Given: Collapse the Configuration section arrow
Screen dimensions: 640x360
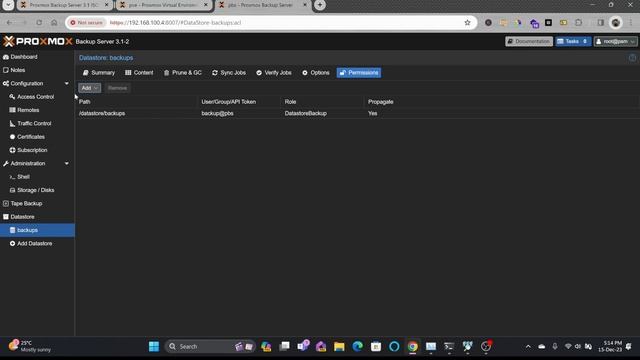Looking at the screenshot, I should pos(67,83).
